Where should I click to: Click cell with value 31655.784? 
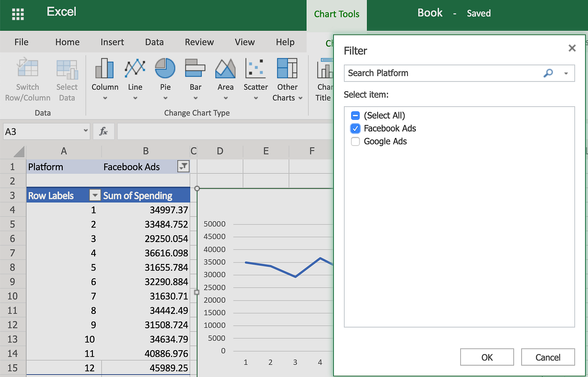(x=146, y=267)
